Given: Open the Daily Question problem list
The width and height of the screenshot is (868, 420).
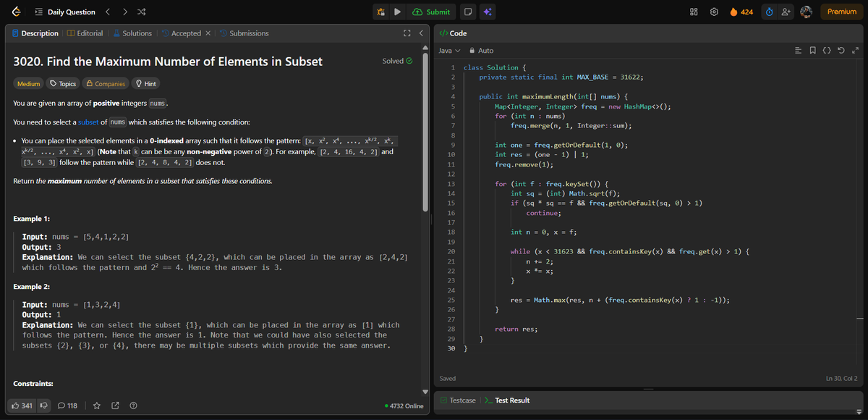Looking at the screenshot, I should 65,12.
